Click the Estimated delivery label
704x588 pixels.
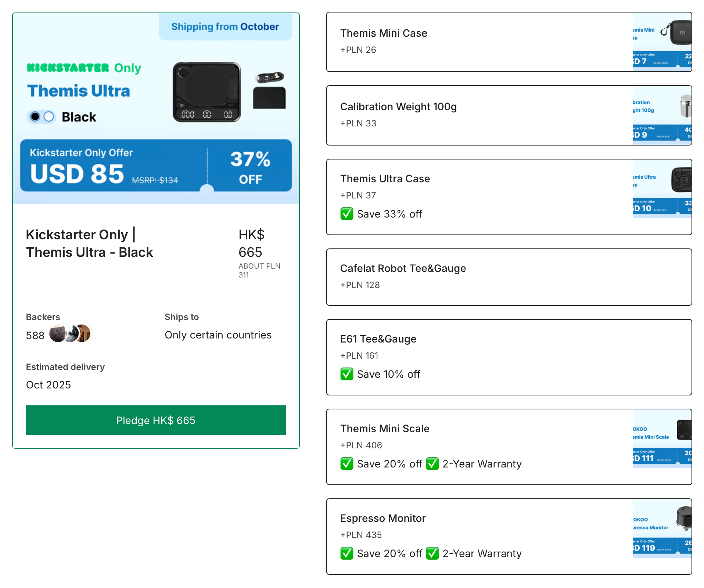point(65,367)
